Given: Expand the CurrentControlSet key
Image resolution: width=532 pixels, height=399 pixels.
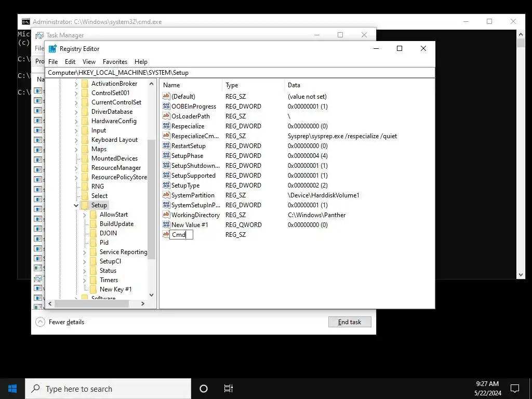Looking at the screenshot, I should coord(76,102).
